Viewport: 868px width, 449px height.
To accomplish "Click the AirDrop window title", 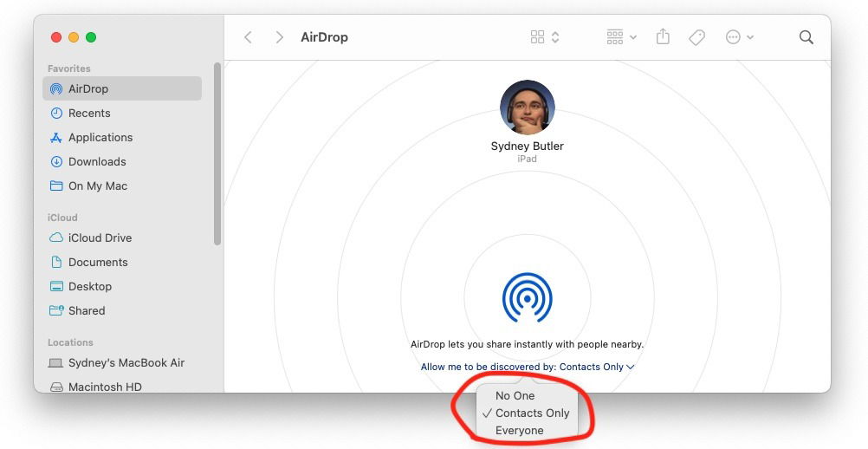I will [324, 37].
